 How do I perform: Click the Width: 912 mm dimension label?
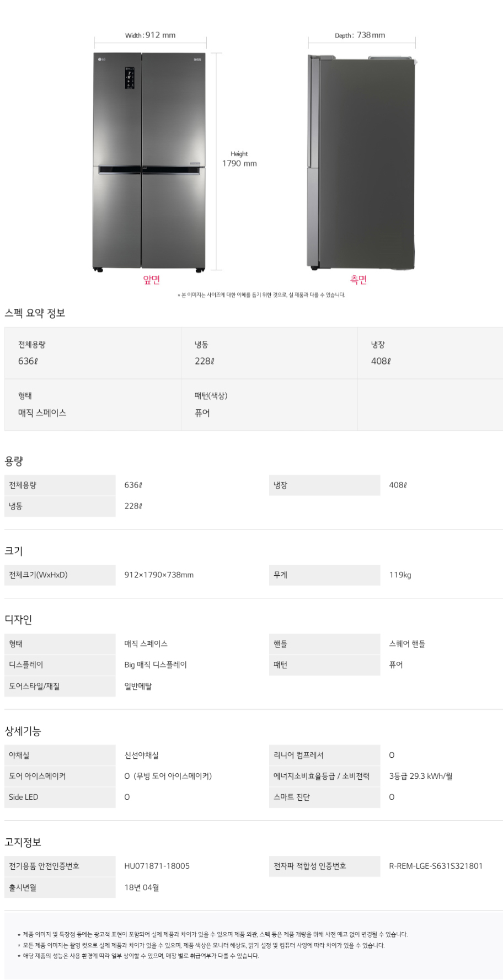click(x=150, y=35)
